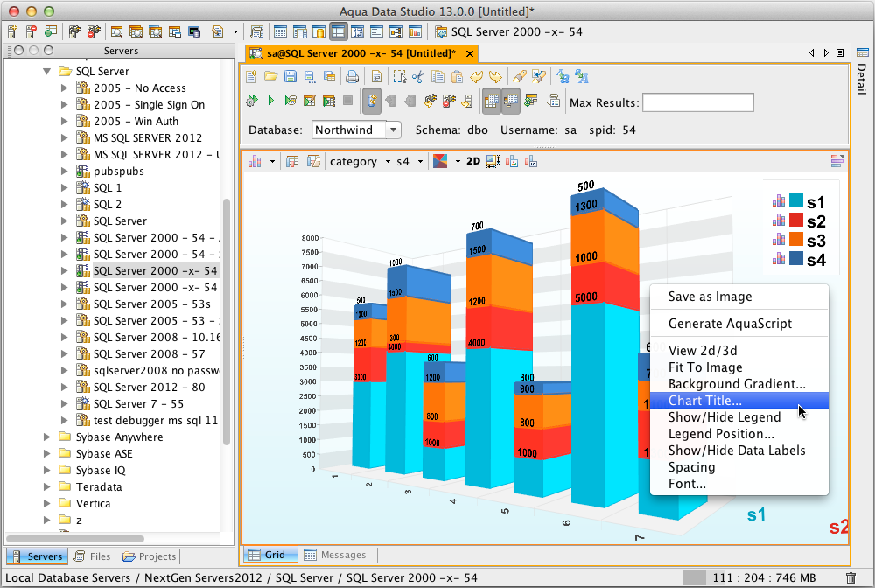Image resolution: width=875 pixels, height=588 pixels.
Task: Choose Legend Position... menu entry
Action: tap(738, 434)
